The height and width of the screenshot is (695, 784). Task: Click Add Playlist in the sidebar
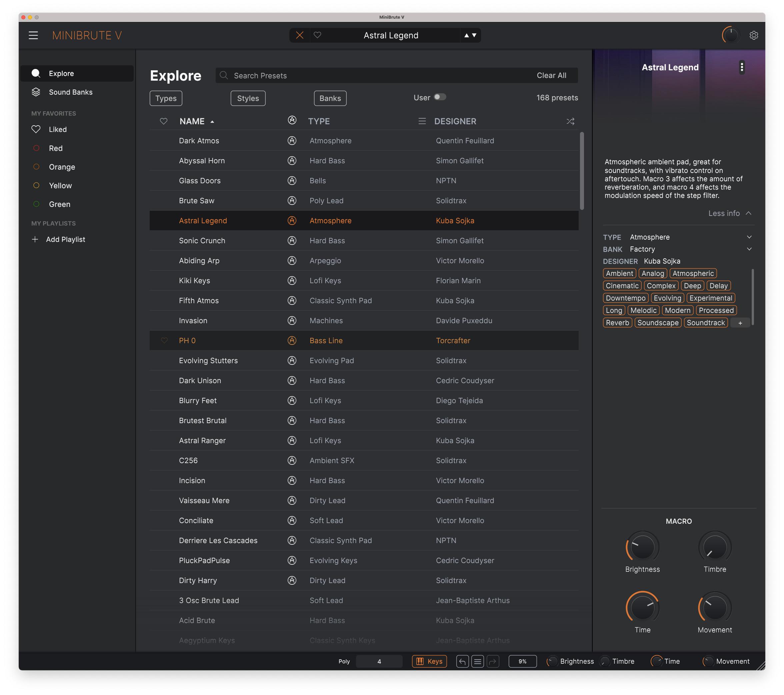coord(66,239)
